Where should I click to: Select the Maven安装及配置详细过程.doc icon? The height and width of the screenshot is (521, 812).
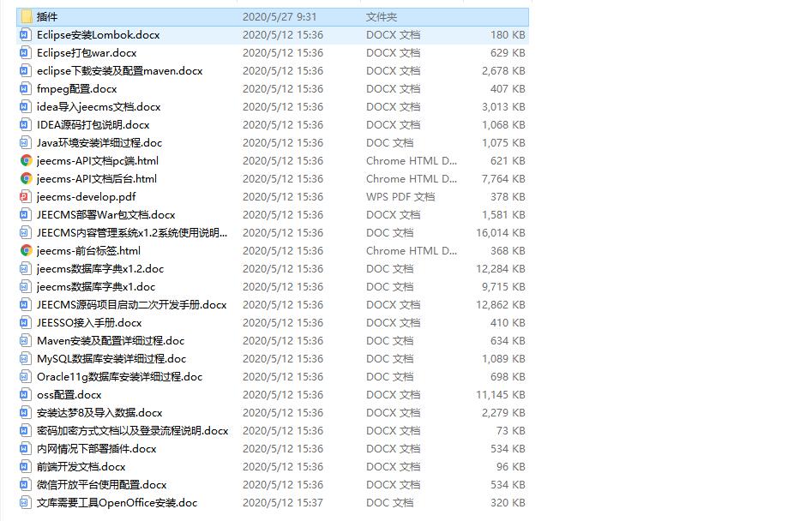click(25, 341)
